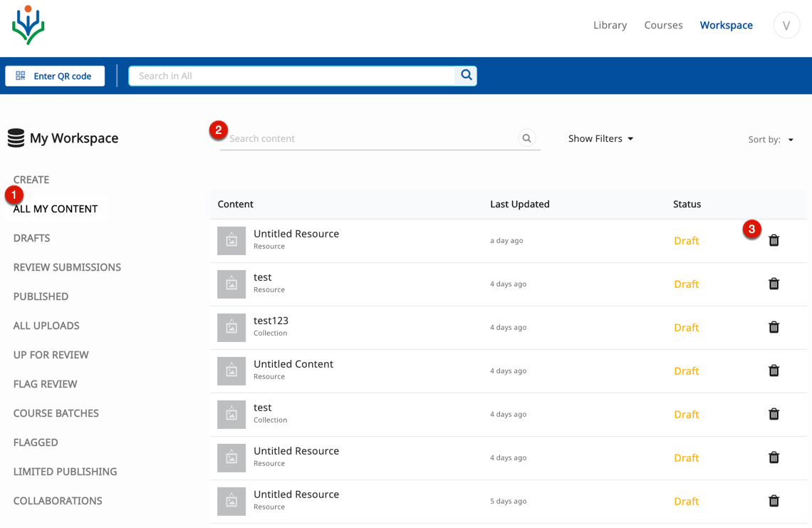Delete the Untitled Content resource

click(x=774, y=371)
